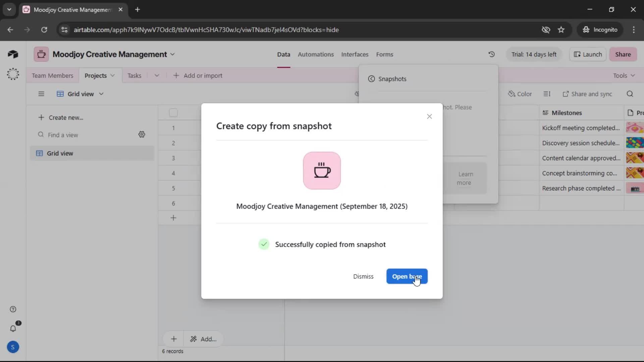Click the 6 records count
The width and height of the screenshot is (644, 362).
tap(172, 351)
